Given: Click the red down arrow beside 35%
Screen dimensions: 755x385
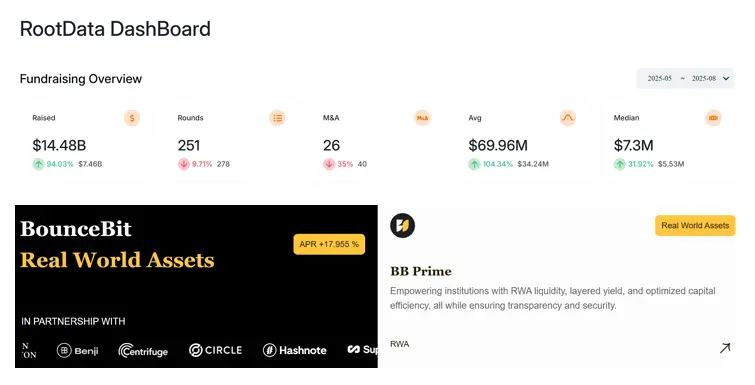Looking at the screenshot, I should click(x=329, y=164).
